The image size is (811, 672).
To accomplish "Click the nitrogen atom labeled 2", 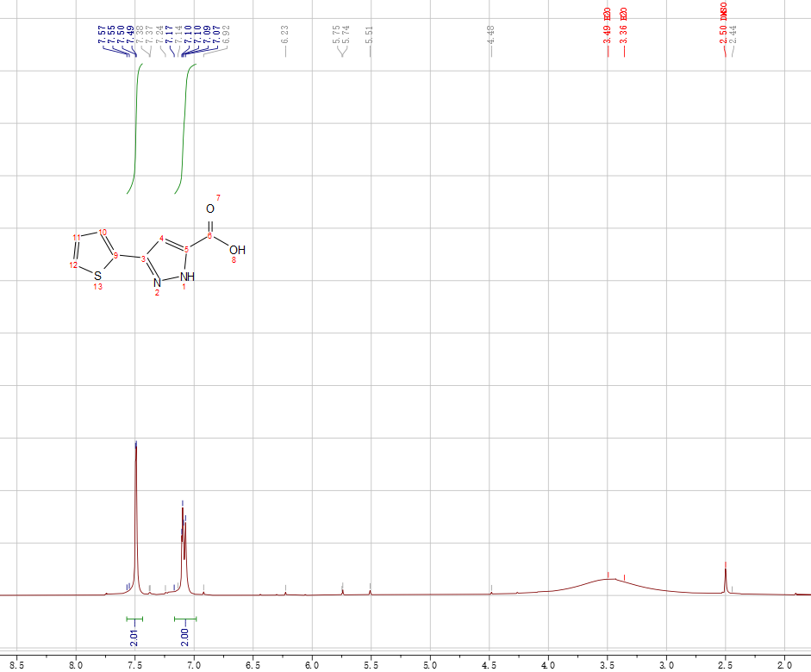I will click(x=157, y=283).
